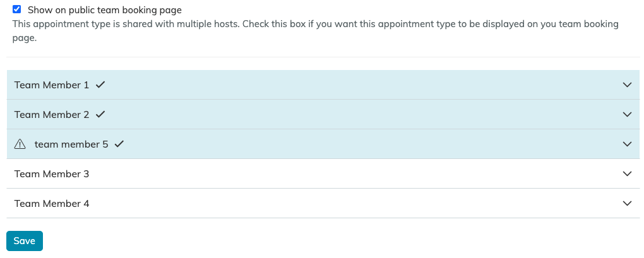The height and width of the screenshot is (258, 644).
Task: Click checkmark icon next to Team Member 1
Action: click(x=100, y=85)
